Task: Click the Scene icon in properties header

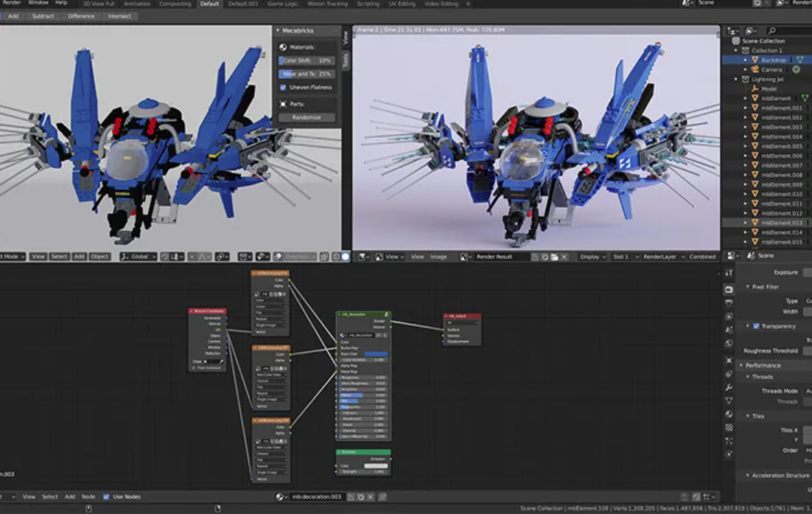Action: tap(751, 255)
